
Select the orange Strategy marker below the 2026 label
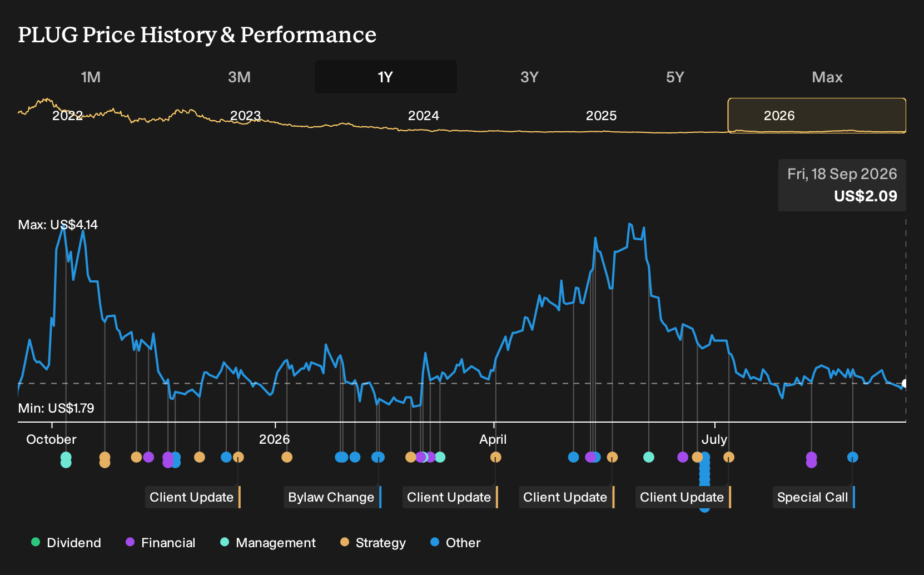click(x=287, y=457)
